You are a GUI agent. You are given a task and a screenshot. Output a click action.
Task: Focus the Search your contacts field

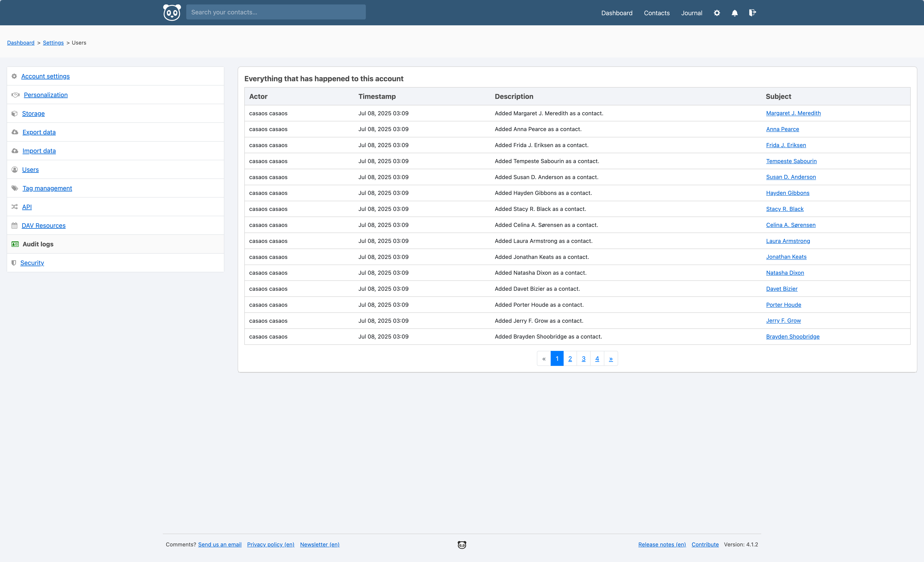[x=276, y=12]
